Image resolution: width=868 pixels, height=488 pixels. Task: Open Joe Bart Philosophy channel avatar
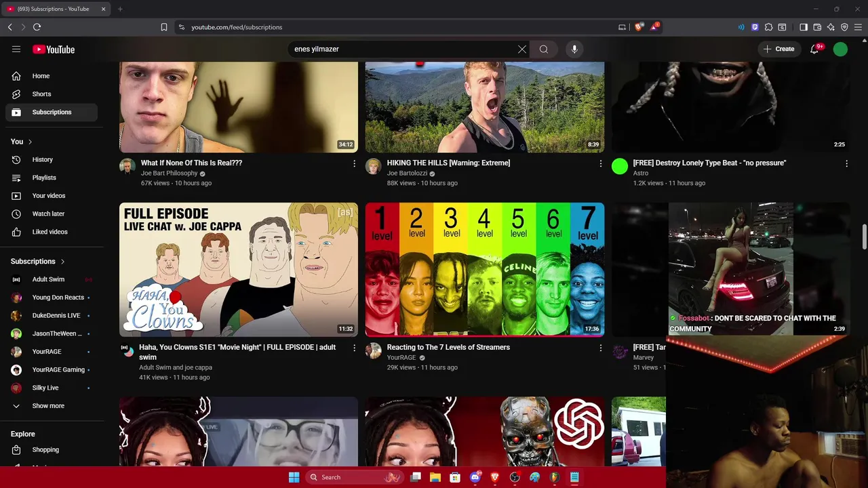click(127, 166)
